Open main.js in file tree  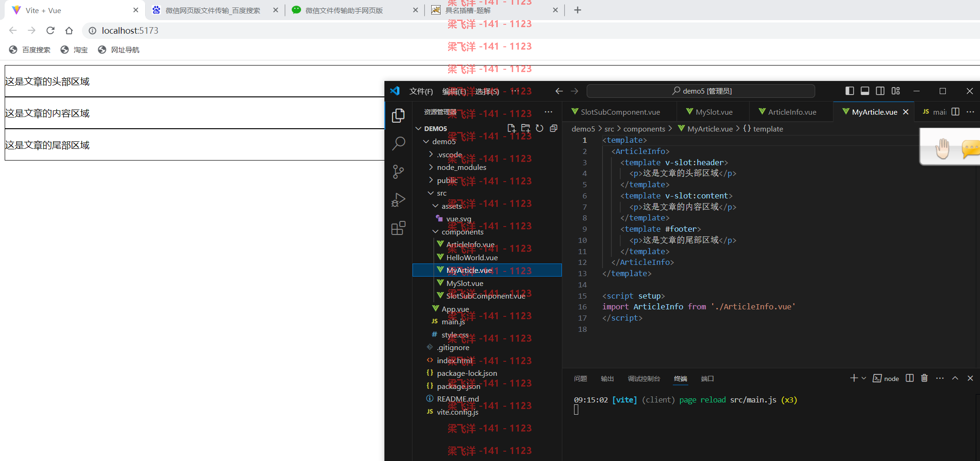[x=487, y=322]
